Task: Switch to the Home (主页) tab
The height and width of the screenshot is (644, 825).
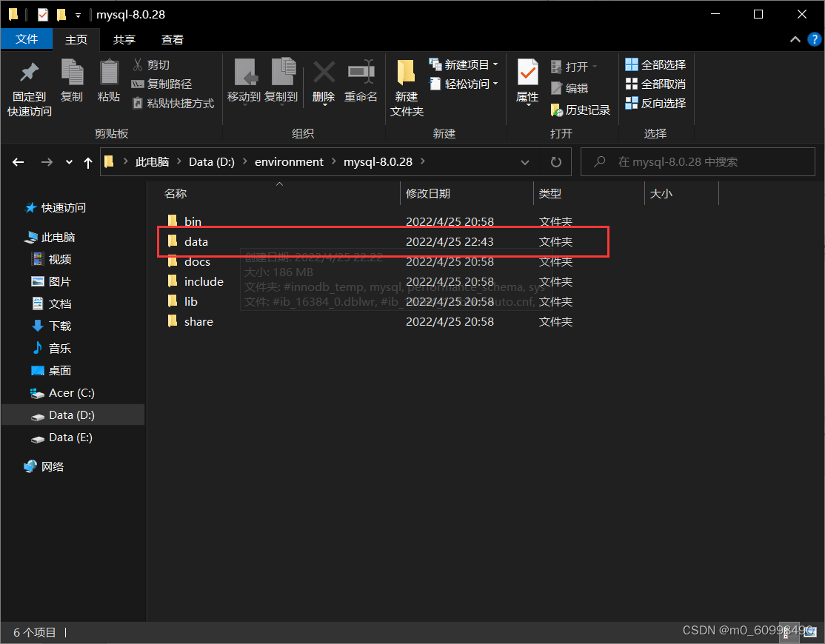Action: [76, 39]
